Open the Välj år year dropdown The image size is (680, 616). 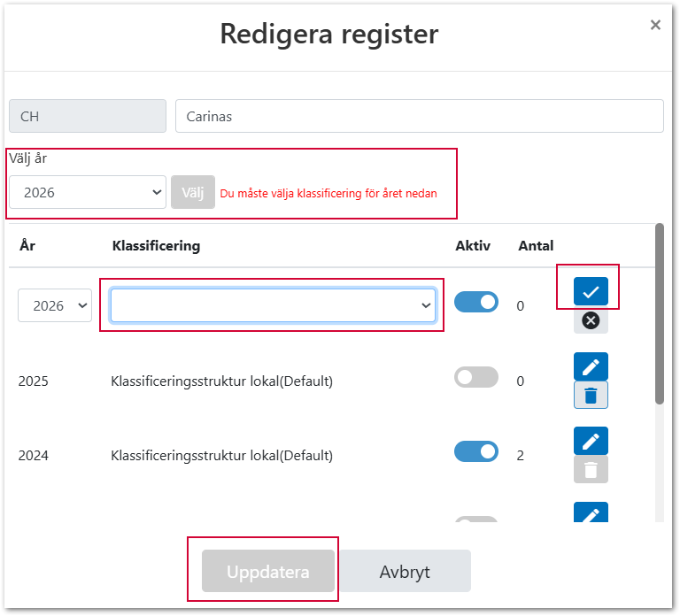pyautogui.click(x=88, y=192)
